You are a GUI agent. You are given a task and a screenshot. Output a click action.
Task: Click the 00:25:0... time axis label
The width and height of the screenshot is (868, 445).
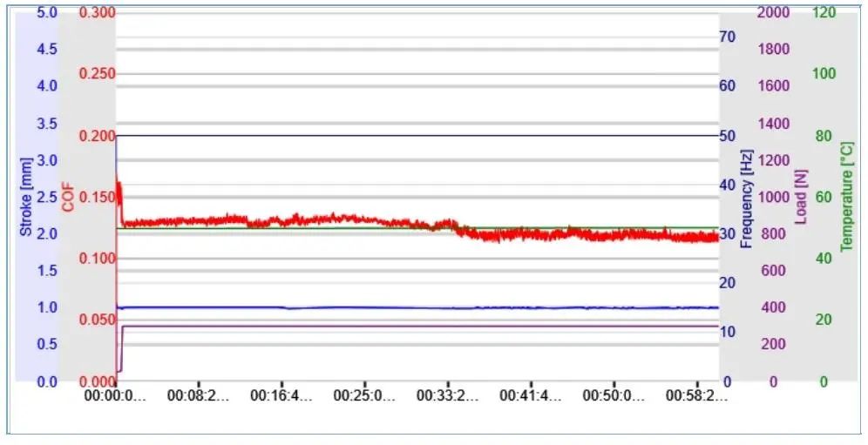[364, 395]
